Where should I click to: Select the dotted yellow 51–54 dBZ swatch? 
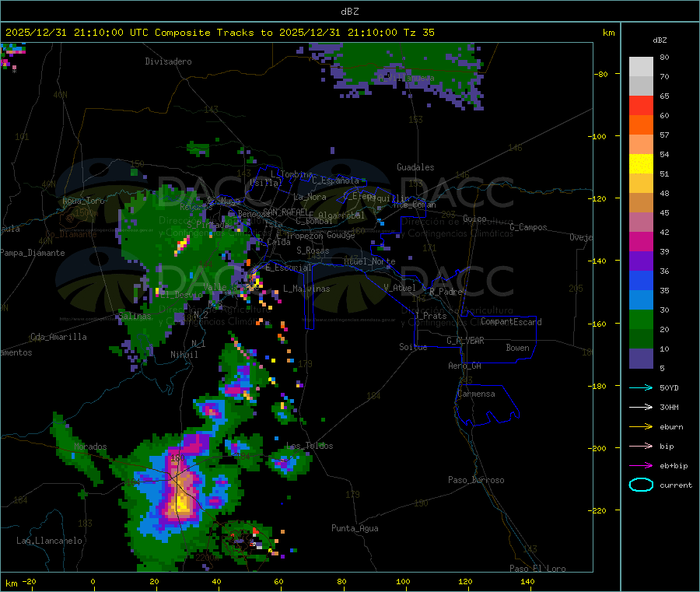point(641,164)
